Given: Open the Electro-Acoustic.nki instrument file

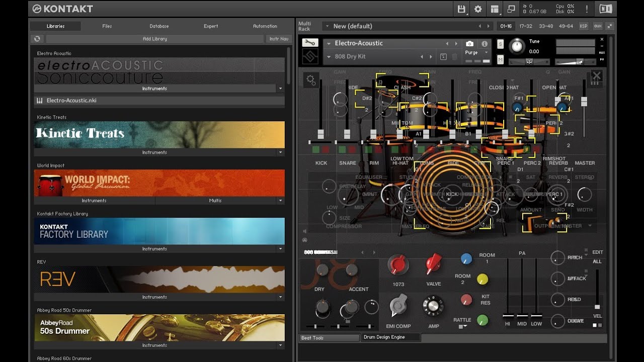Looking at the screenshot, I should [x=71, y=101].
